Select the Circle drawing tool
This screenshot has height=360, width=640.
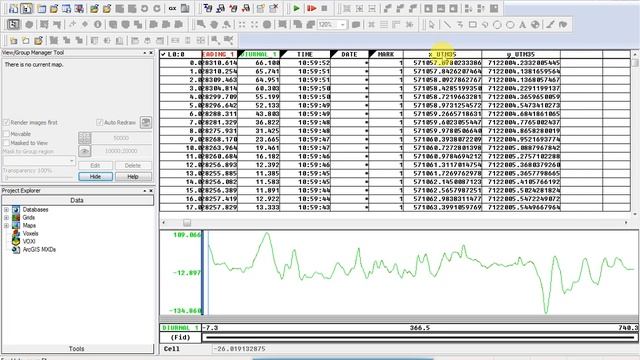click(x=497, y=24)
